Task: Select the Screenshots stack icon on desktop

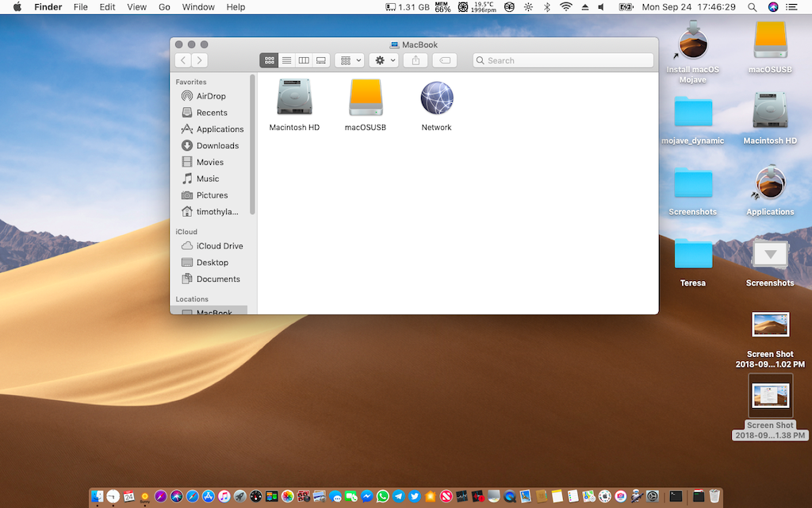Action: tap(770, 254)
